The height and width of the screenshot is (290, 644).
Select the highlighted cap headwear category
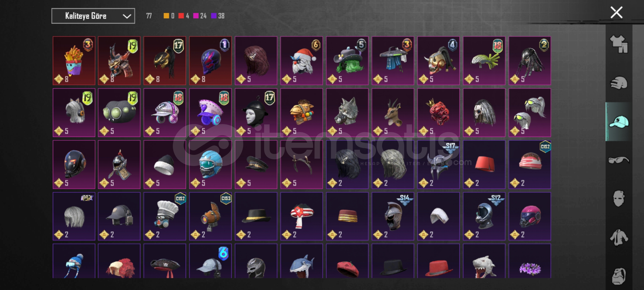click(x=619, y=122)
